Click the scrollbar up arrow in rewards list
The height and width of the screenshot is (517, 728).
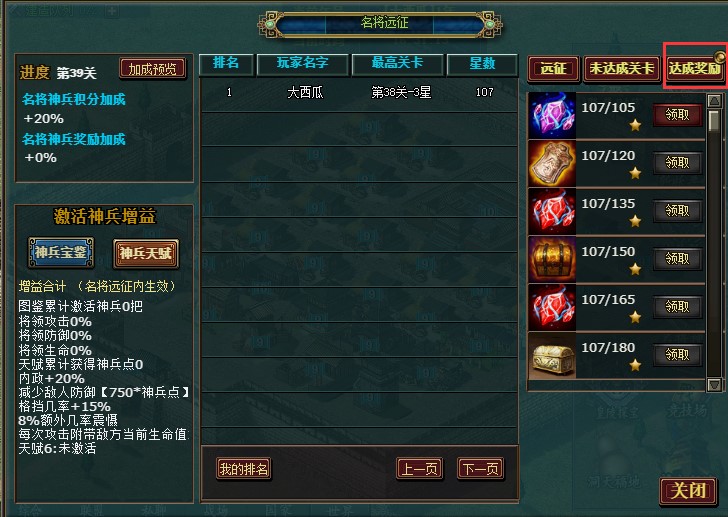click(x=714, y=100)
